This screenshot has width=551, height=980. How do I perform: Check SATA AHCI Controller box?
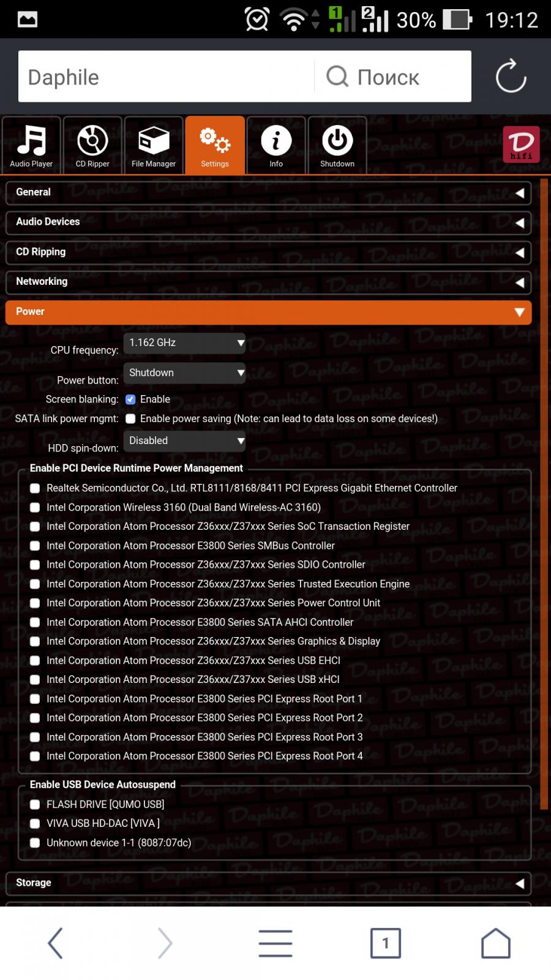pos(35,622)
